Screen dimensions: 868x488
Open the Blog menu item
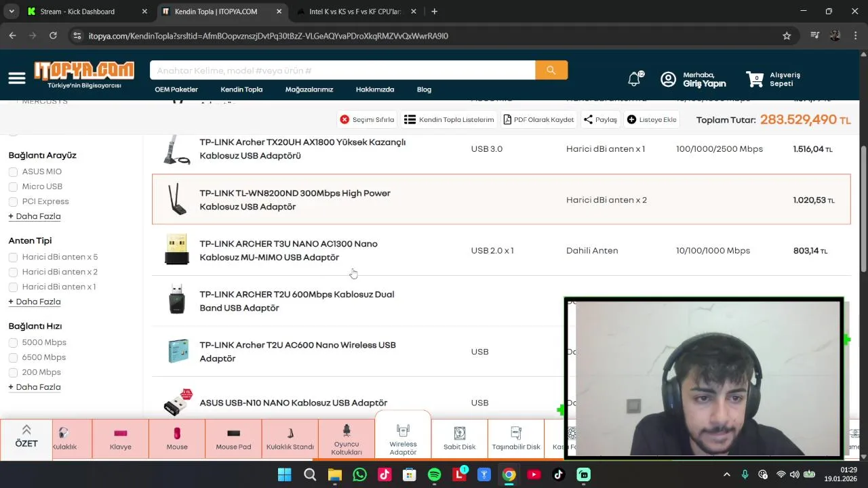pos(424,89)
